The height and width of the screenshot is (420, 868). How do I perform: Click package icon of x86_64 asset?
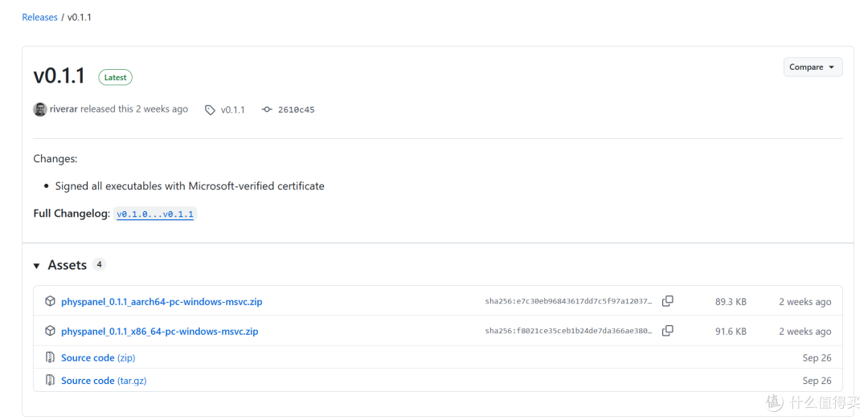pos(50,331)
